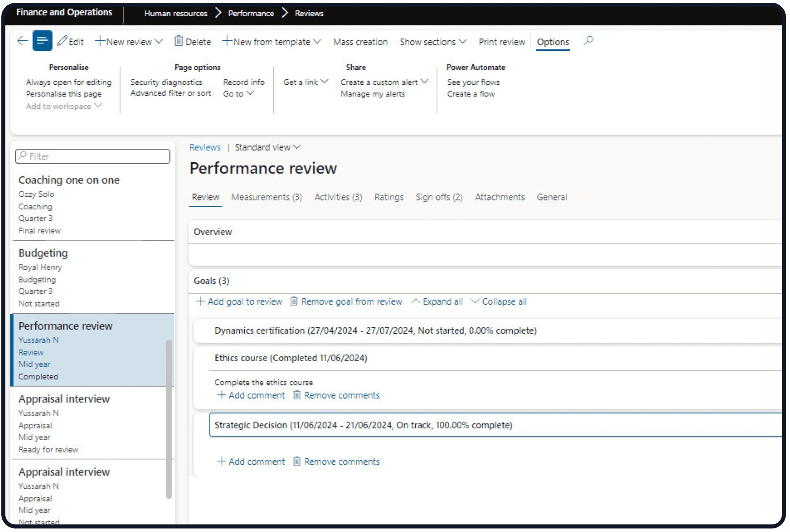Open Standard view selector
790x532 pixels.
268,147
